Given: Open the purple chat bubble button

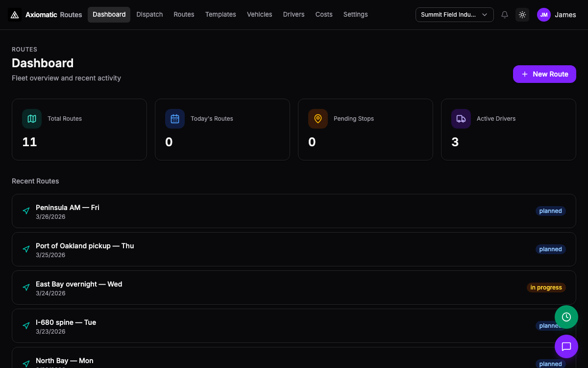Looking at the screenshot, I should 566,346.
